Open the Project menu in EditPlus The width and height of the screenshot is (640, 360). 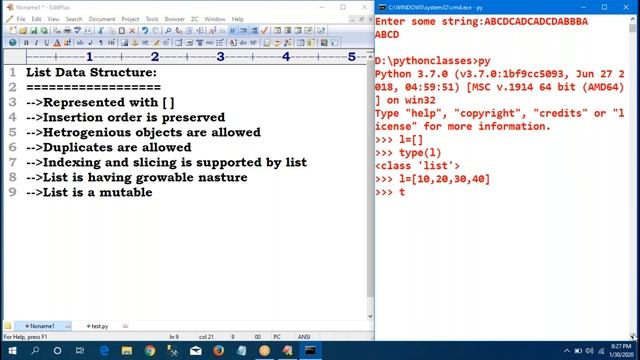pos(130,19)
